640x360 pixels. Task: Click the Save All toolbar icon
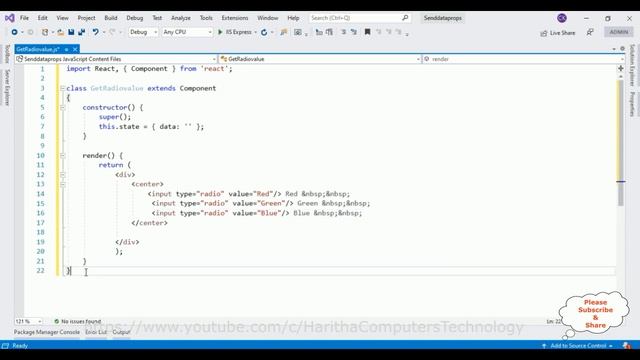[82, 32]
